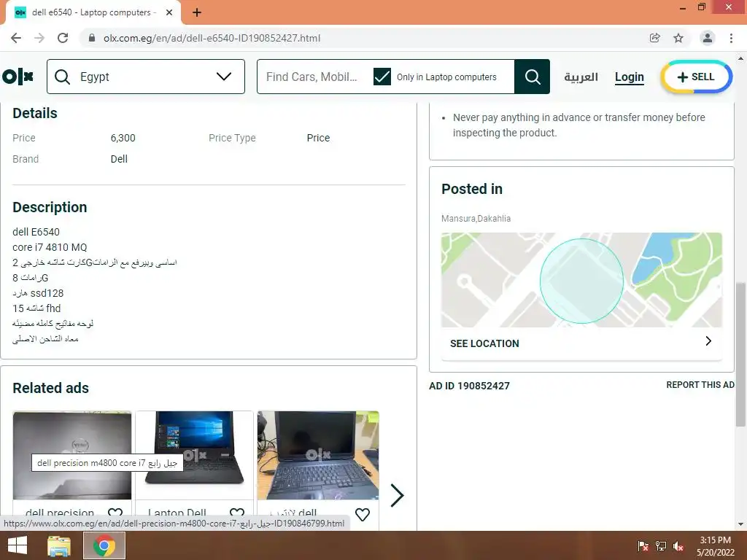747x560 pixels.
Task: Click SEE LOCATION
Action: pos(484,343)
